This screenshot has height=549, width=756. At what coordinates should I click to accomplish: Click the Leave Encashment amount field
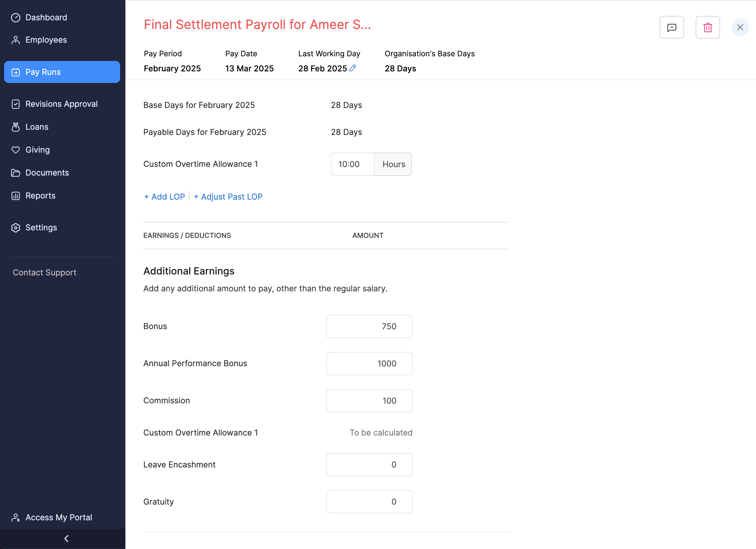pyautogui.click(x=369, y=464)
